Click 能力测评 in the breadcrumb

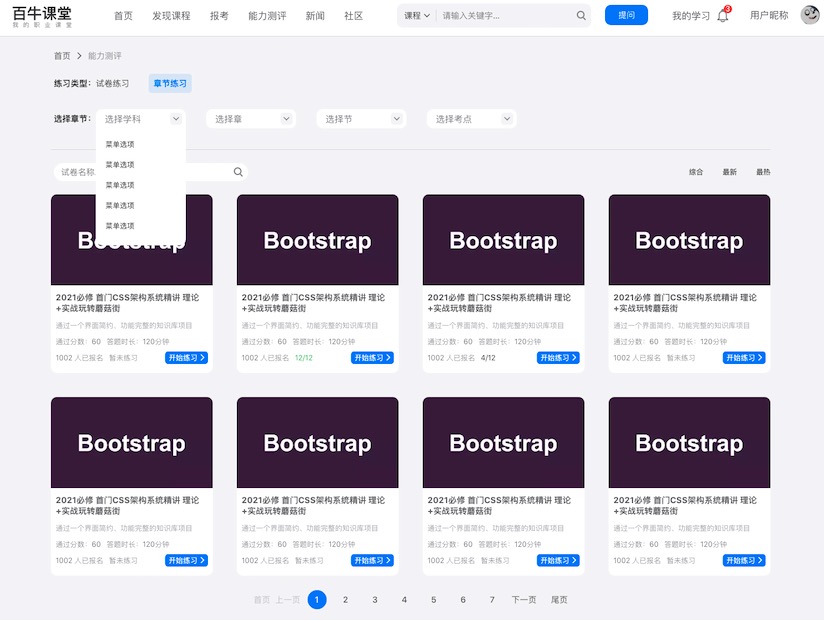pyautogui.click(x=105, y=56)
